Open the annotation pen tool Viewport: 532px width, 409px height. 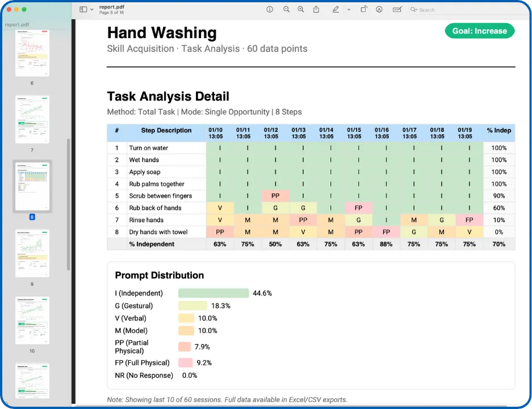click(379, 10)
